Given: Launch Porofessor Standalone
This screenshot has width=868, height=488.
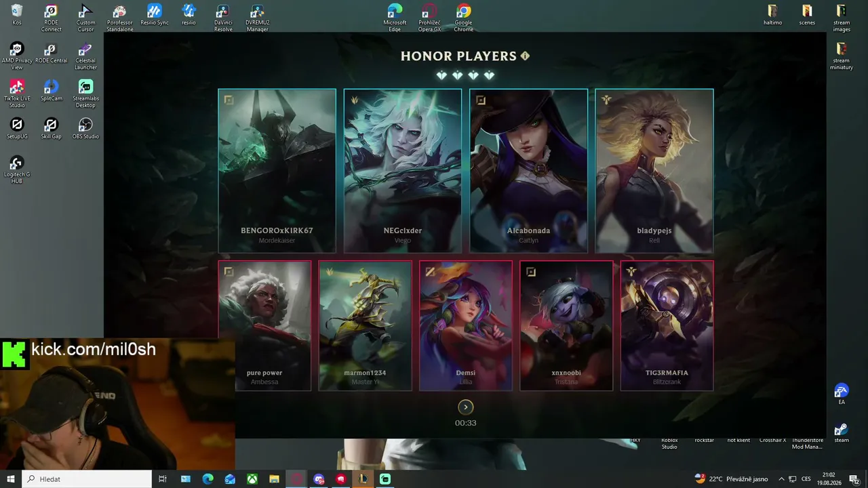Looking at the screenshot, I should click(x=120, y=18).
